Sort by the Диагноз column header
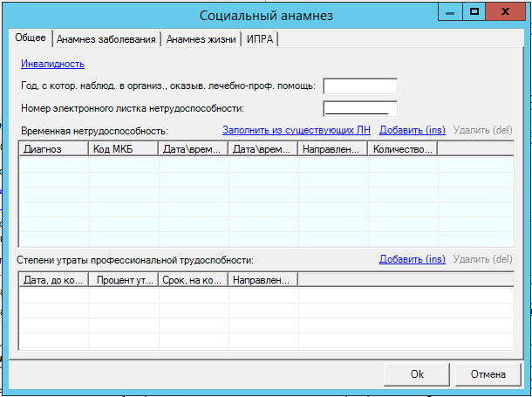 54,149
